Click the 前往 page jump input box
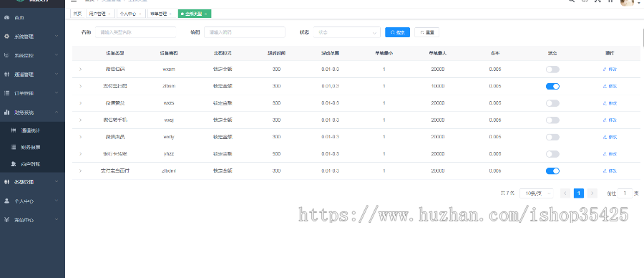 click(x=625, y=193)
